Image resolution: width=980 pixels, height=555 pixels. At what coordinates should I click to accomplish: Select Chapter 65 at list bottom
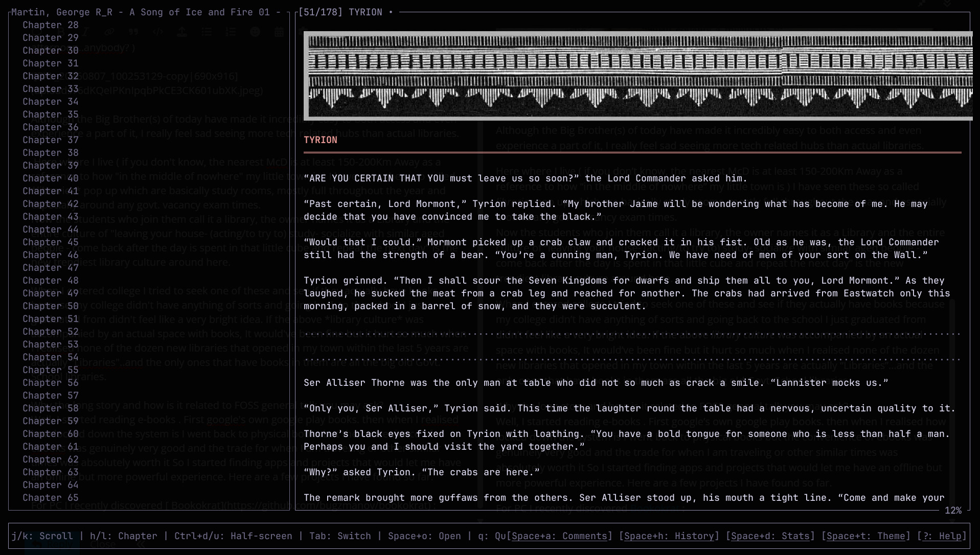point(51,498)
